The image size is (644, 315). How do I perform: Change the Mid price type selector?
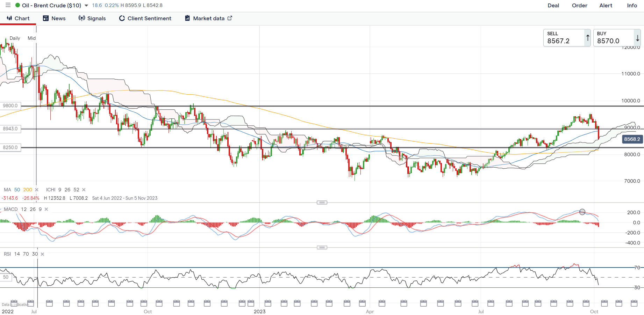tap(31, 38)
